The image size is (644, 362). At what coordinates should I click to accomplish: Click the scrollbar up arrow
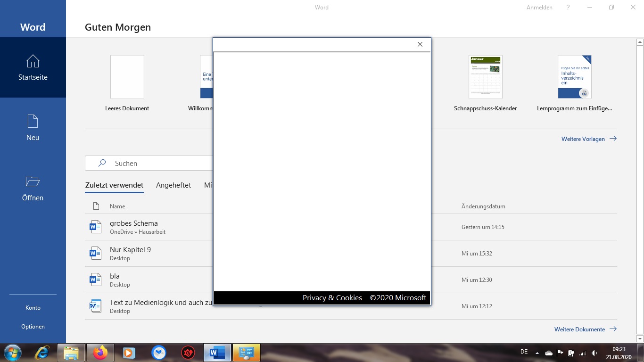(640, 42)
